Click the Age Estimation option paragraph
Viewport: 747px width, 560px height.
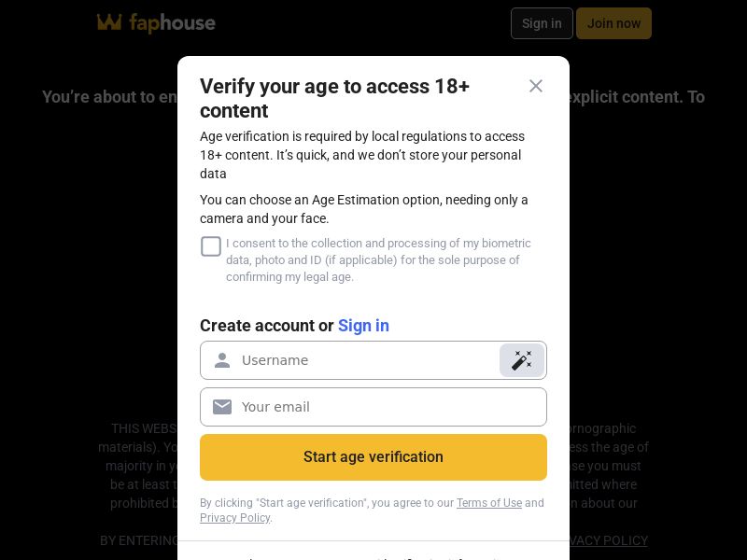pos(363,209)
